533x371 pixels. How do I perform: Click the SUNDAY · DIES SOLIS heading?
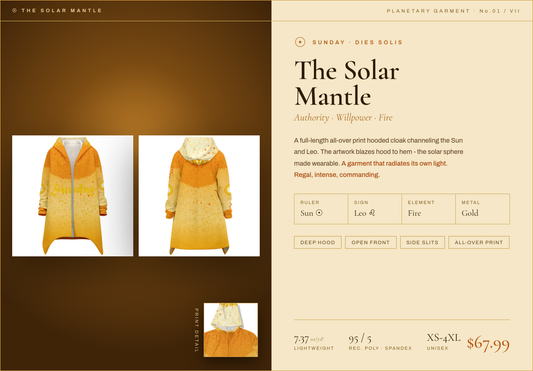pos(357,43)
